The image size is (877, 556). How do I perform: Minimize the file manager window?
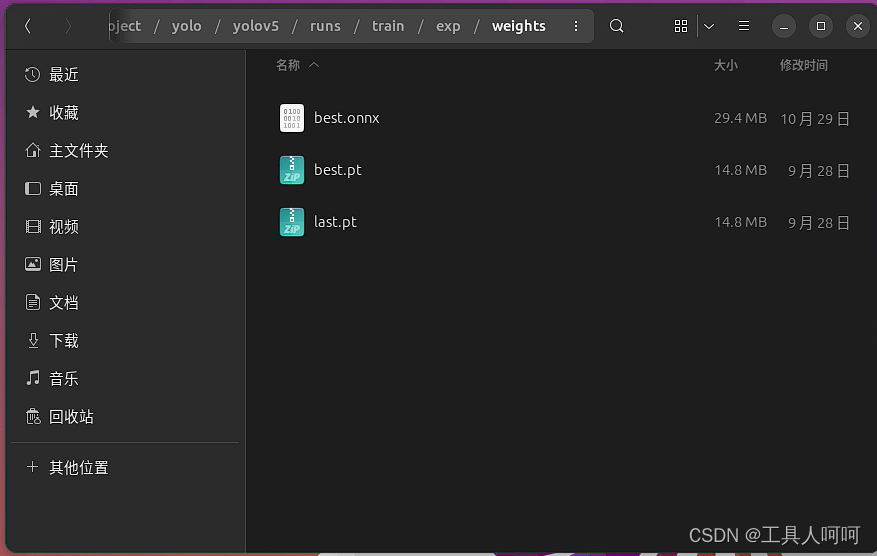click(x=784, y=26)
